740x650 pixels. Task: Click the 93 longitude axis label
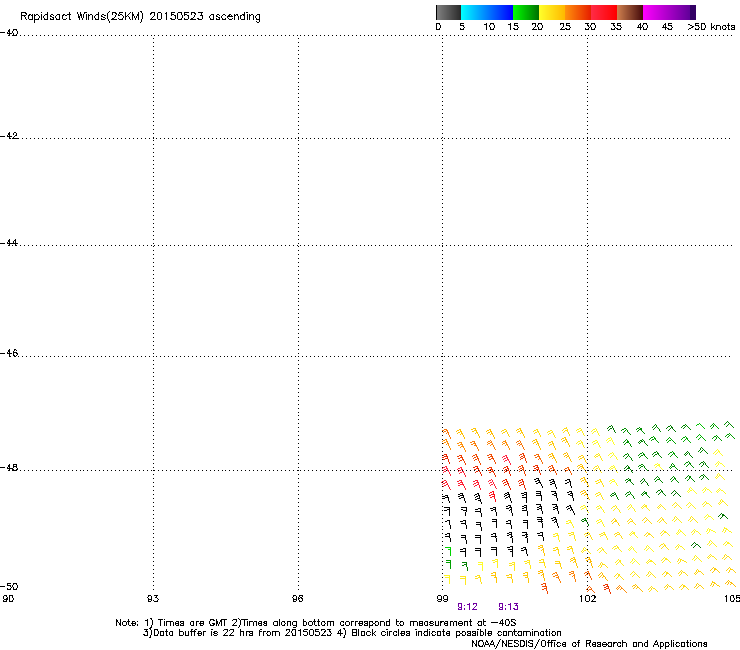[153, 599]
